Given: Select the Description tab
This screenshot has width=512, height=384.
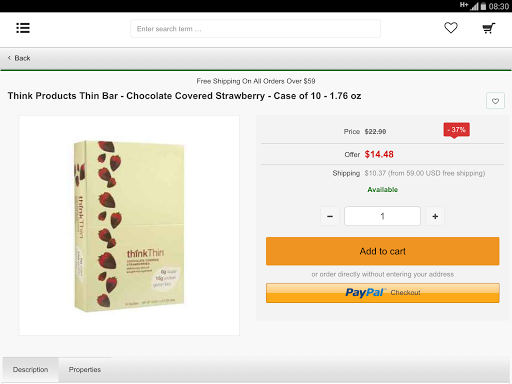Looking at the screenshot, I should (x=31, y=370).
